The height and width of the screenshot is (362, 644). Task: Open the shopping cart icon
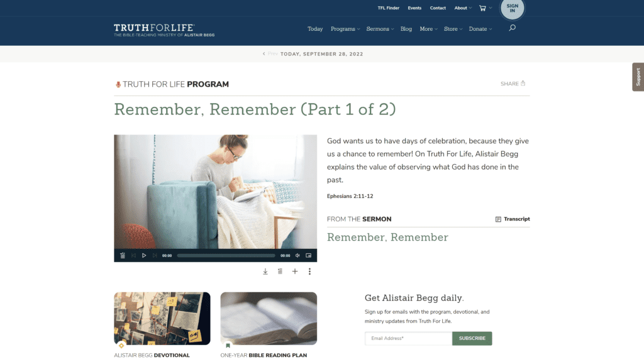click(x=482, y=8)
